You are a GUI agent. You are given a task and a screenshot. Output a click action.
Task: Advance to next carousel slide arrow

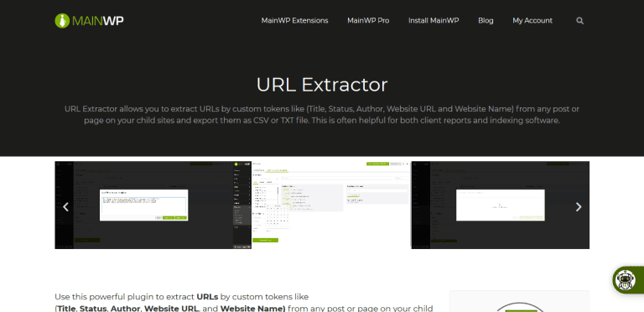[579, 207]
